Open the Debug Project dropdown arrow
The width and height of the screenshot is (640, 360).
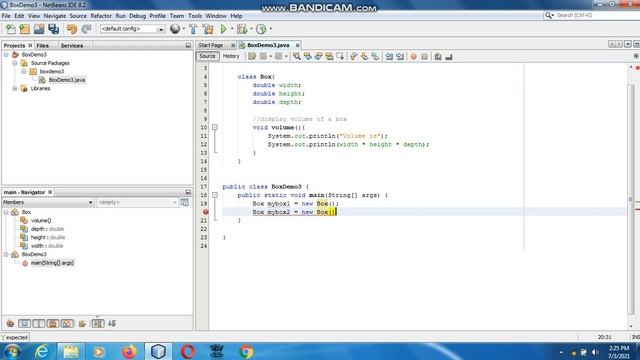click(251, 29)
